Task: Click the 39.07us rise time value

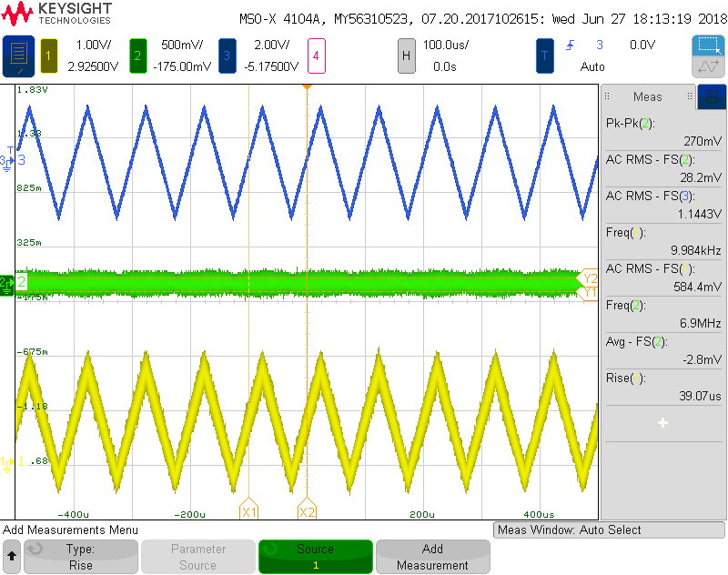Action: point(700,396)
